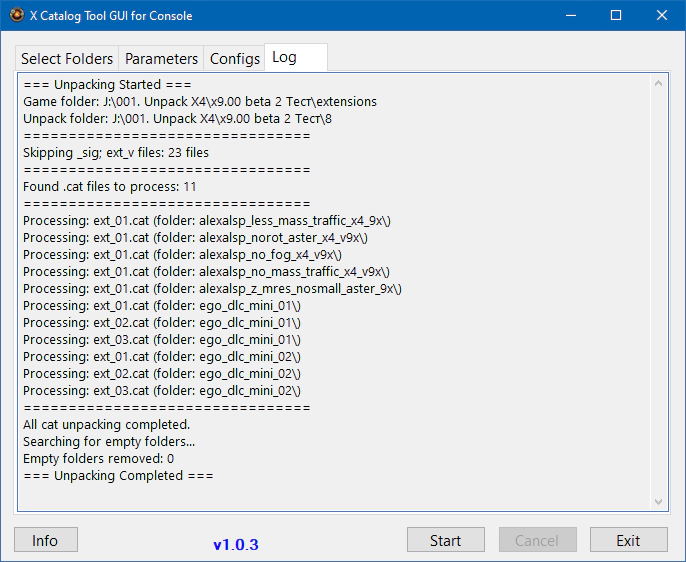
Task: Click the Start button
Action: click(x=445, y=540)
